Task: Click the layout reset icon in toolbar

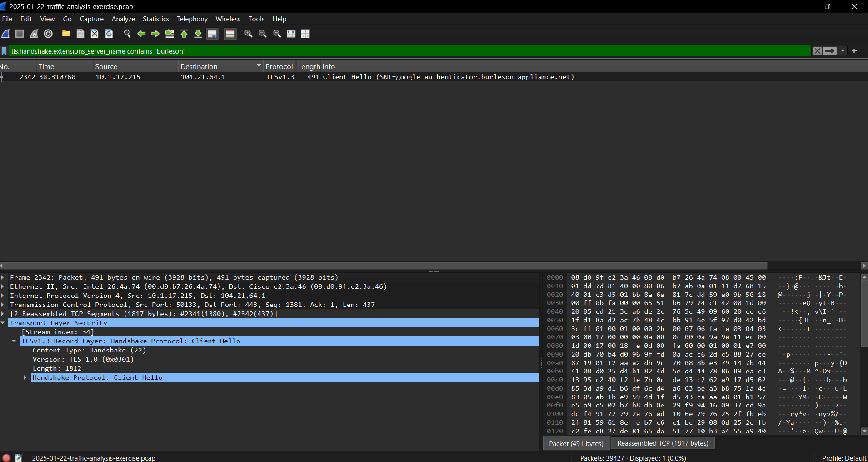Action: (305, 34)
